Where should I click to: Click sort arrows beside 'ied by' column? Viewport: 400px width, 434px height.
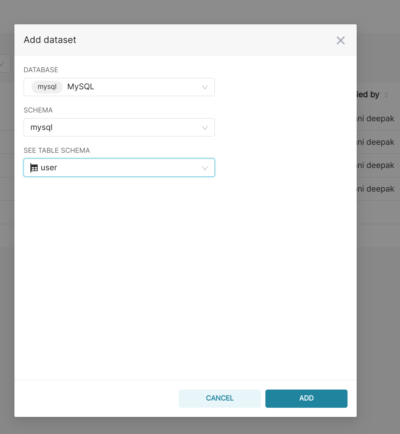386,95
